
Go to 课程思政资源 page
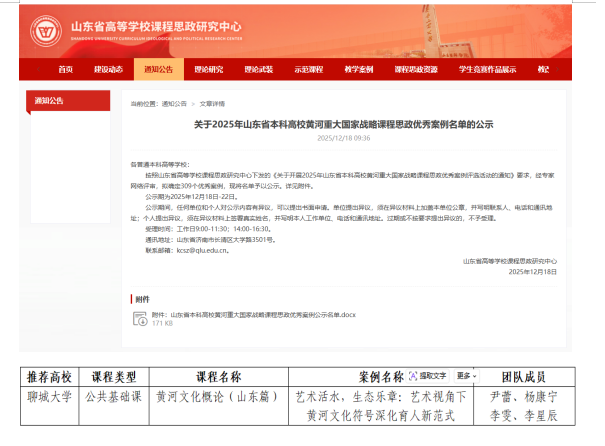coord(416,70)
